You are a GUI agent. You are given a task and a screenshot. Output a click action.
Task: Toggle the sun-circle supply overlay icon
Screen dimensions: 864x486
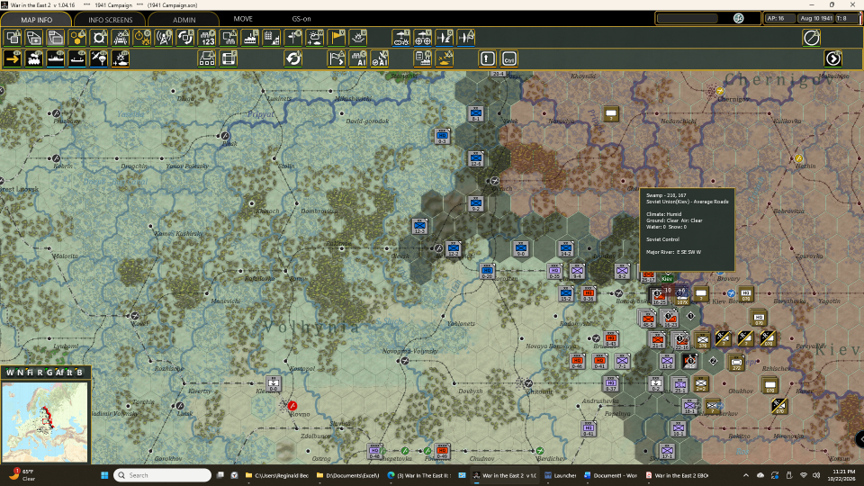tap(99, 37)
